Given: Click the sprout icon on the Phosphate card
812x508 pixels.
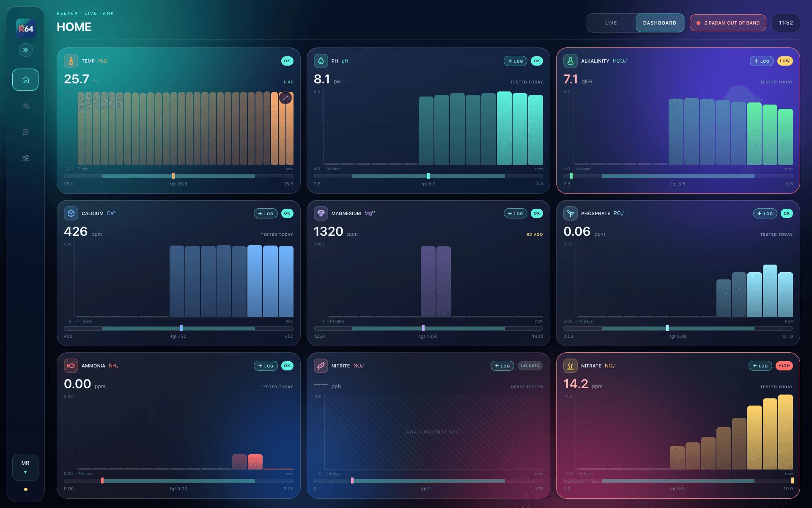Looking at the screenshot, I should pos(571,213).
